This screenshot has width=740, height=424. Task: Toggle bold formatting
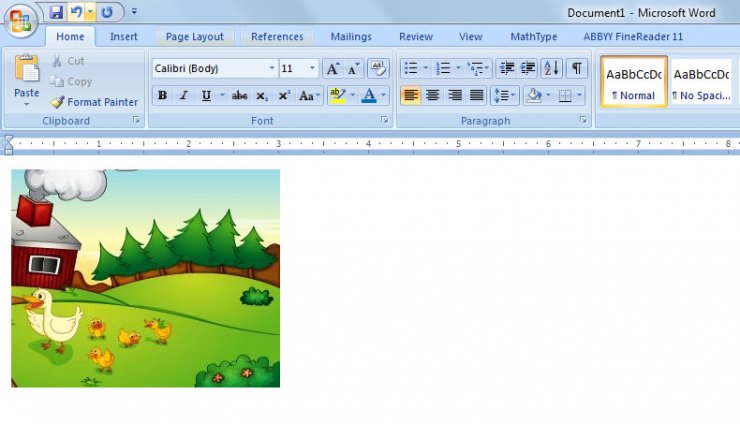point(162,95)
